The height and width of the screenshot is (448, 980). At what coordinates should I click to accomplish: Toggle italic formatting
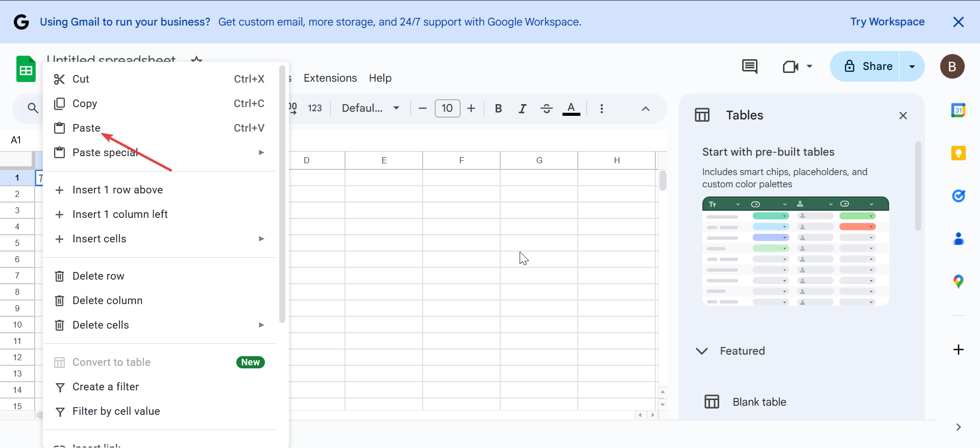coord(522,108)
